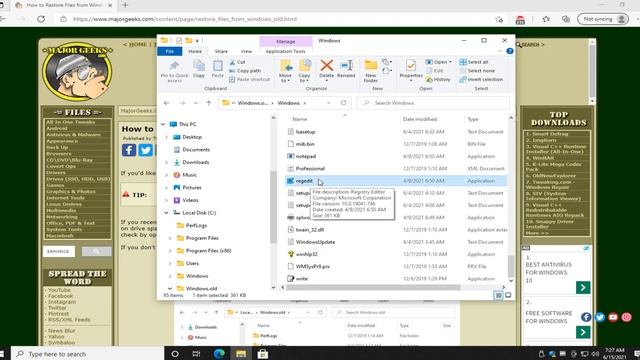
Task: Collapse the Local Disk (C:) node
Action: point(166,213)
